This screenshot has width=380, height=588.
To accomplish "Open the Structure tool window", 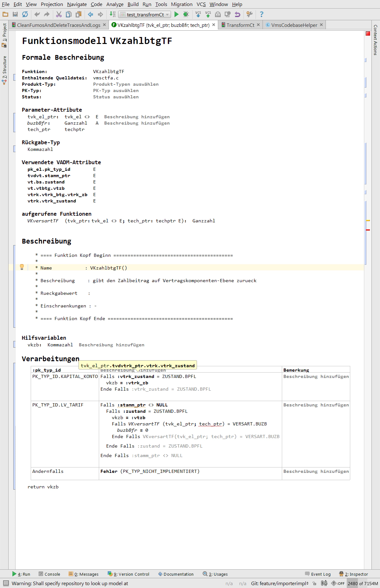I will [x=4, y=70].
